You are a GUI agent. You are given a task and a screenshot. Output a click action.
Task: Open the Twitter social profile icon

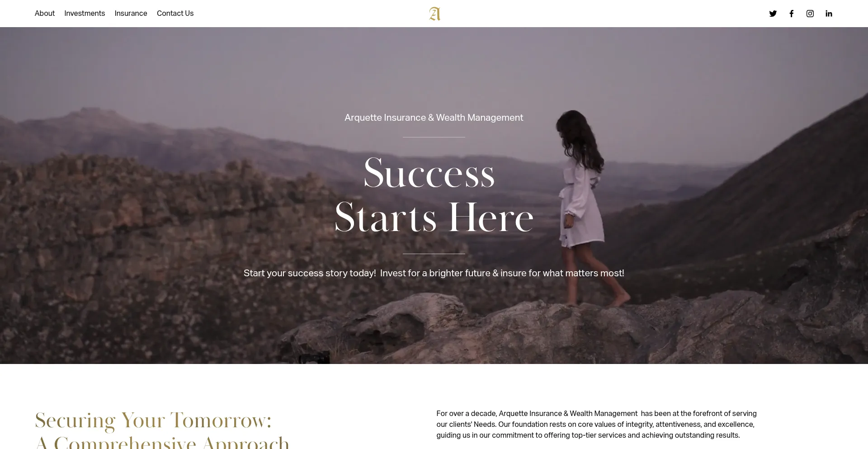pyautogui.click(x=773, y=14)
